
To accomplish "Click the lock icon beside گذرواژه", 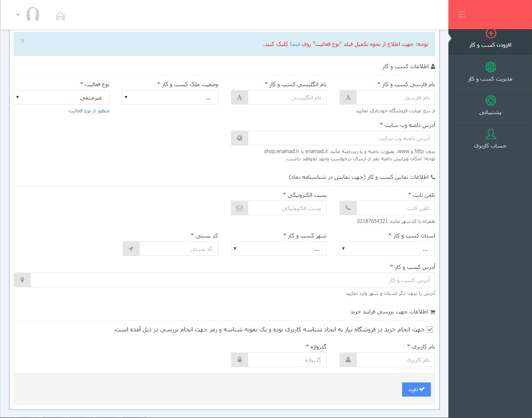I will click(240, 360).
